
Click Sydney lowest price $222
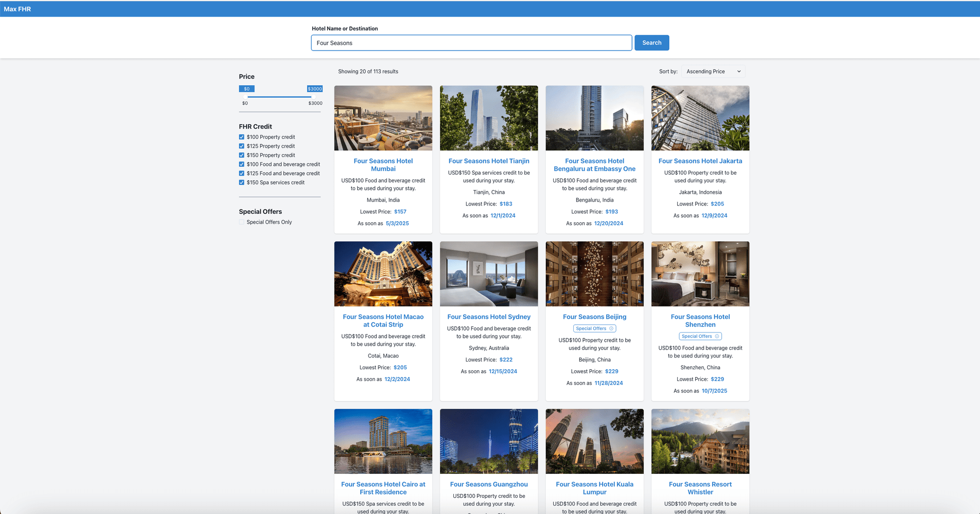(506, 360)
